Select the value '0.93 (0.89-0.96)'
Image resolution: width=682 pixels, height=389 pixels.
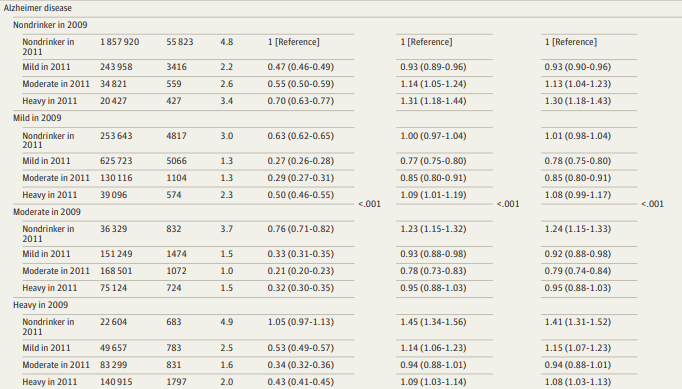433,67
